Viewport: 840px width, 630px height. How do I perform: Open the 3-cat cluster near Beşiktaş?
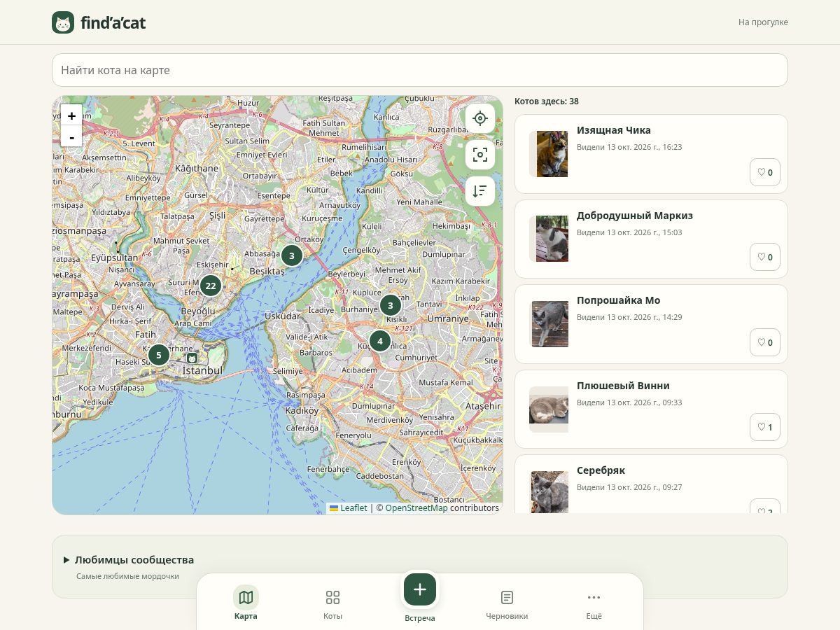(292, 255)
